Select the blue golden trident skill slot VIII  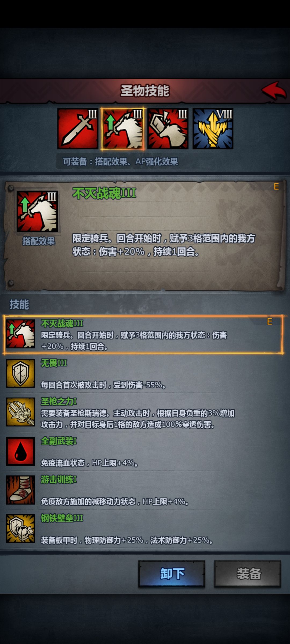point(213,129)
